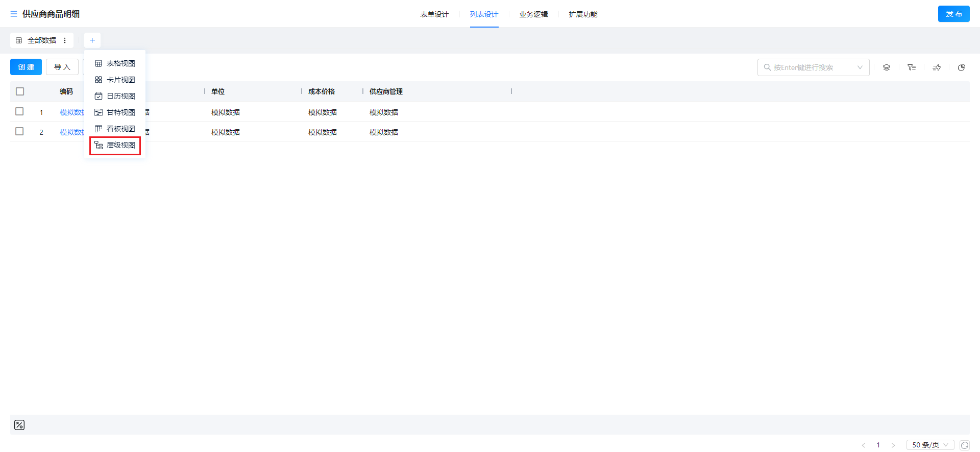Click the refresh icon near the pagination
This screenshot has width=980, height=452.
pos(965,445)
